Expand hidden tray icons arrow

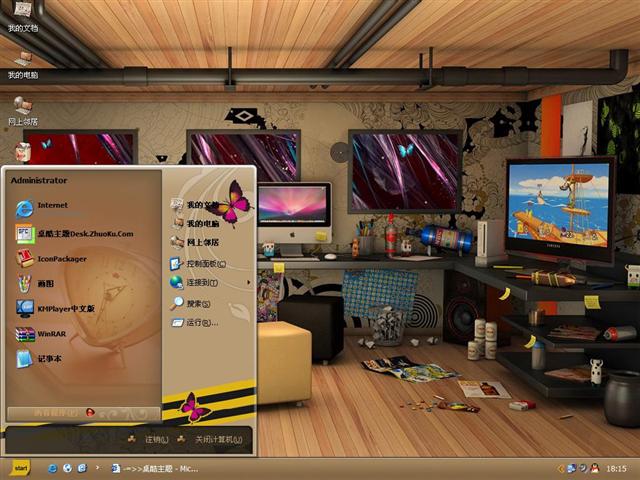coord(561,469)
